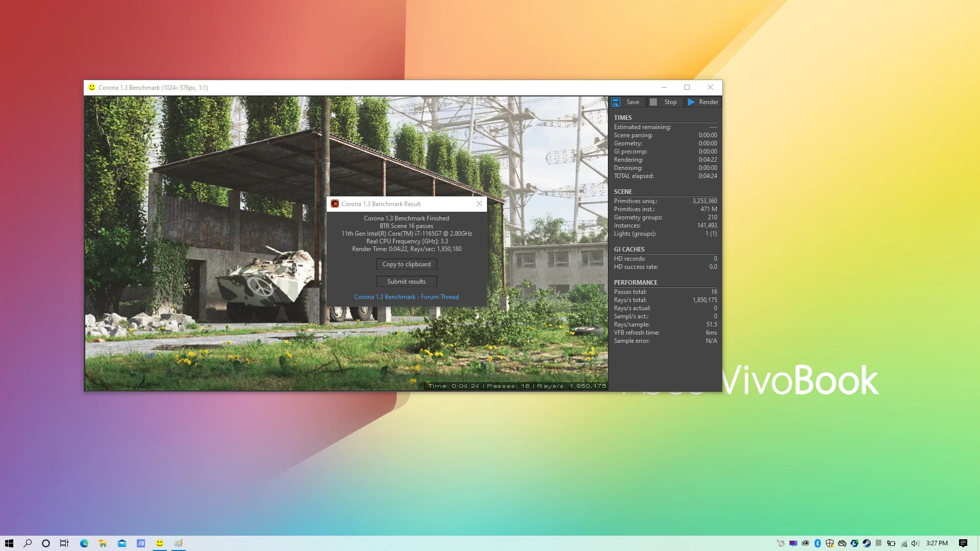
Task: Open Bluetooth tray icon
Action: 818,543
